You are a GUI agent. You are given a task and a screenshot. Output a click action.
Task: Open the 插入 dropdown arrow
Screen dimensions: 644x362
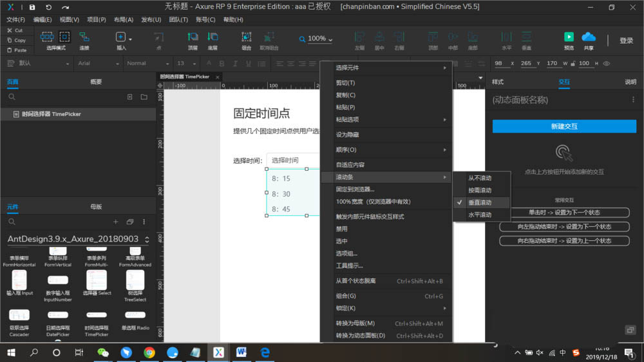[130, 39]
